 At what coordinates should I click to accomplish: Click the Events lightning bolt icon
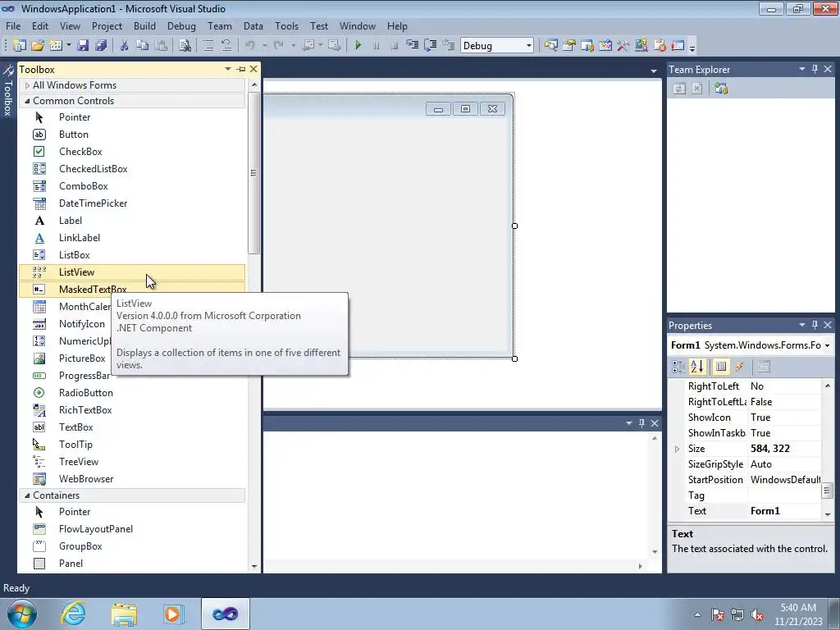pyautogui.click(x=740, y=367)
